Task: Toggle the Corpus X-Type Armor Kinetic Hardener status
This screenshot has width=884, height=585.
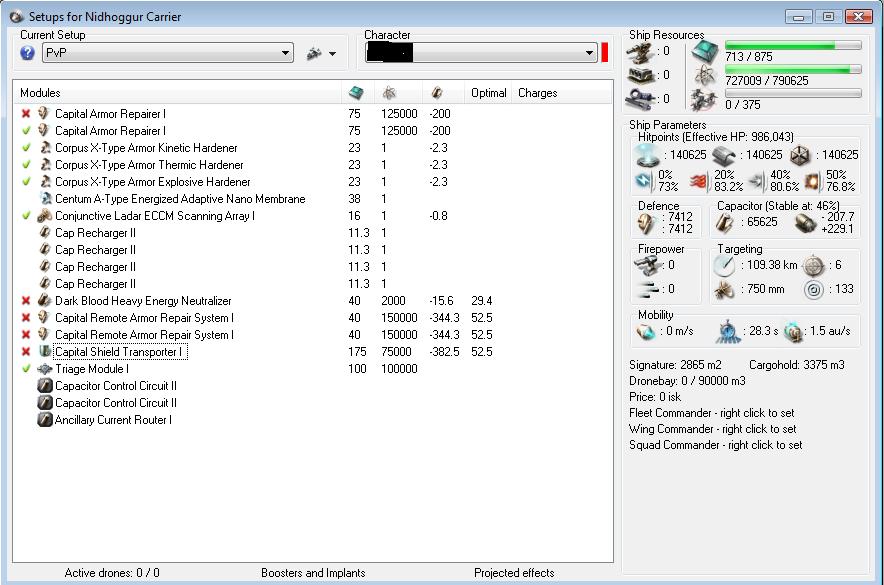Action: pyautogui.click(x=26, y=148)
